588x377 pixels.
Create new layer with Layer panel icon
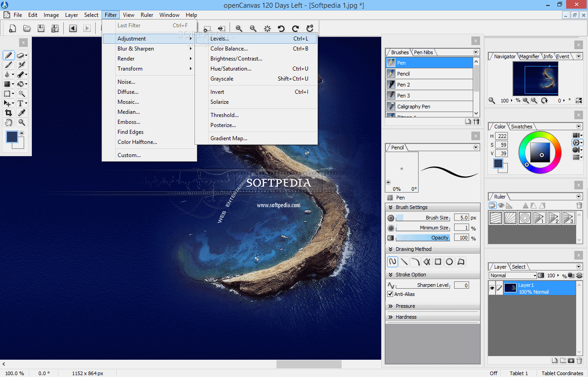pyautogui.click(x=555, y=361)
